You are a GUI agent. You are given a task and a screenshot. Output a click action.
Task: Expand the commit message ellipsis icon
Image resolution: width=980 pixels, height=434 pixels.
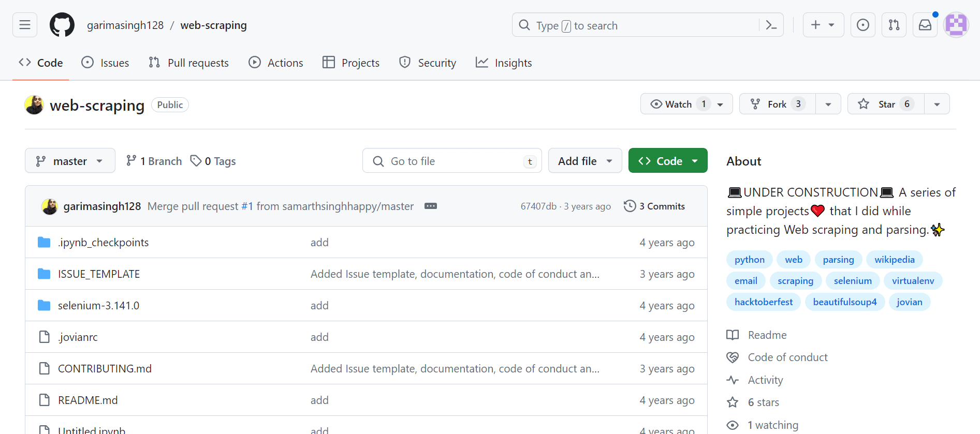(x=430, y=206)
